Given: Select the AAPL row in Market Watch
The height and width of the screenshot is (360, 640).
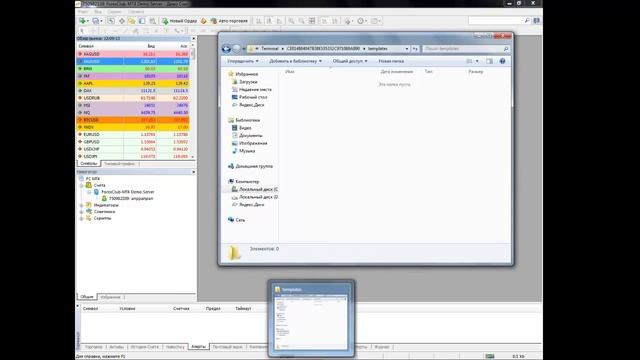Looking at the screenshot, I should point(133,83).
